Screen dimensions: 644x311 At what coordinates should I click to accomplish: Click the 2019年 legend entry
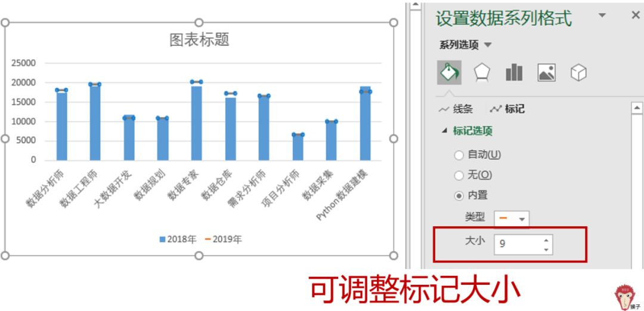223,239
